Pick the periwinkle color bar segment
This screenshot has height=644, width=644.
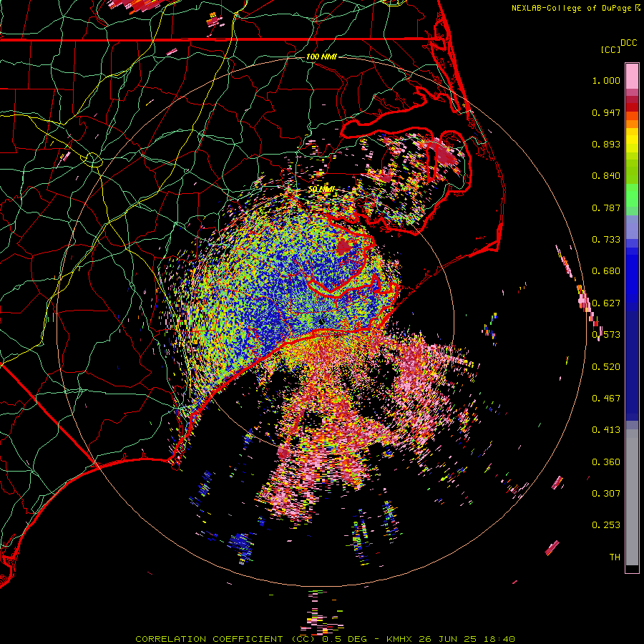[x=632, y=227]
